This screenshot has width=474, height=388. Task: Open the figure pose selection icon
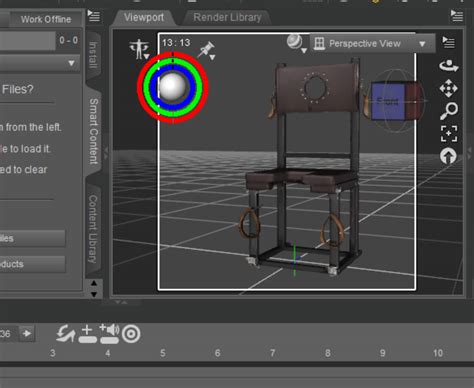(x=140, y=49)
